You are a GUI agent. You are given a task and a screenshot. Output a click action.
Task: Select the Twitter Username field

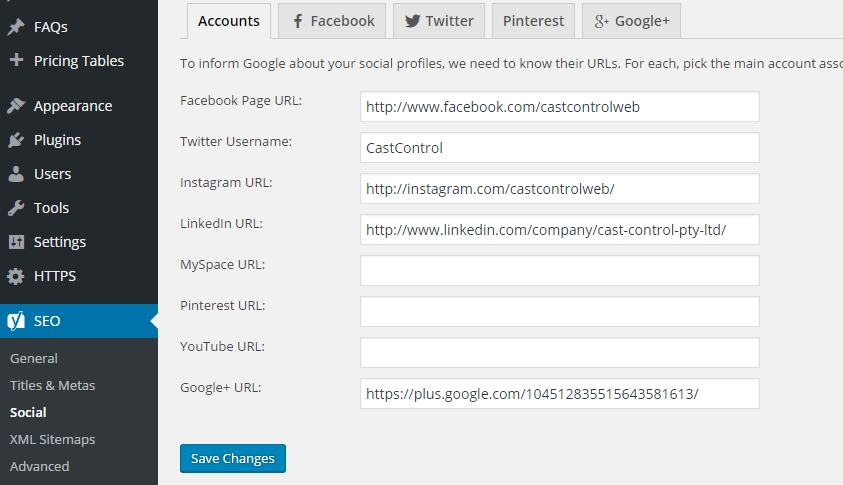pyautogui.click(x=560, y=147)
